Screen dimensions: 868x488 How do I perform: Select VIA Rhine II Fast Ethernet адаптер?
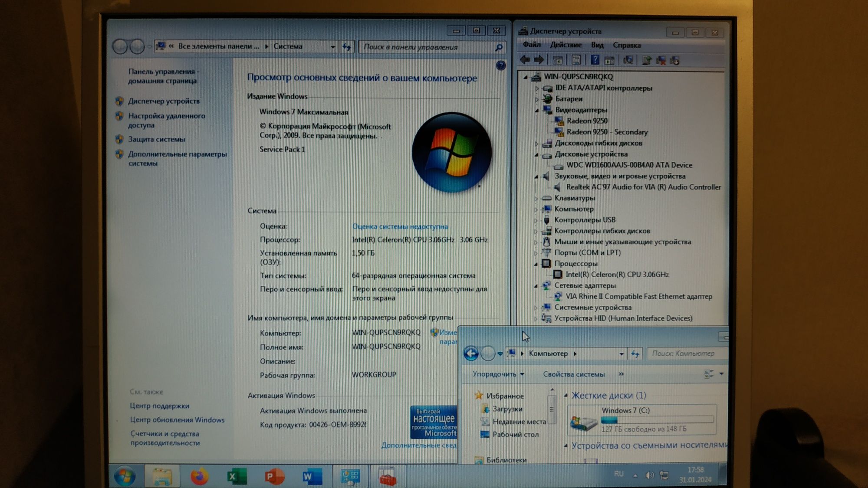coord(639,296)
